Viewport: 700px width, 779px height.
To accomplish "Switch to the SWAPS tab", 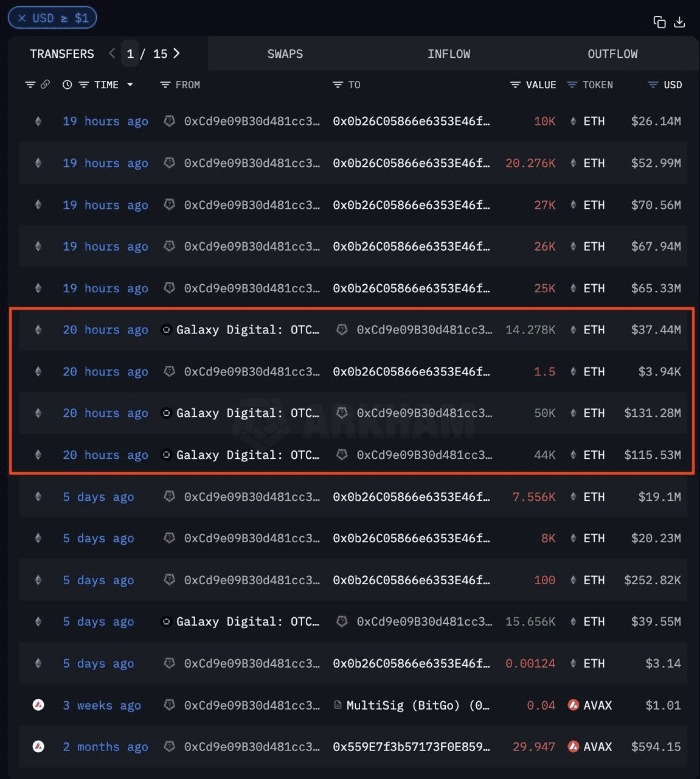I will tap(285, 54).
